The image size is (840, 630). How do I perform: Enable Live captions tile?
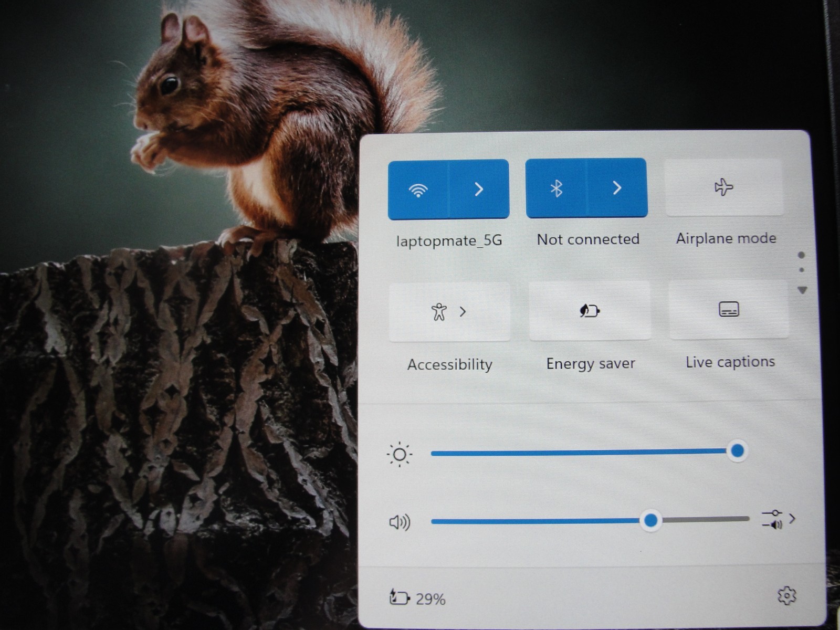tap(729, 309)
